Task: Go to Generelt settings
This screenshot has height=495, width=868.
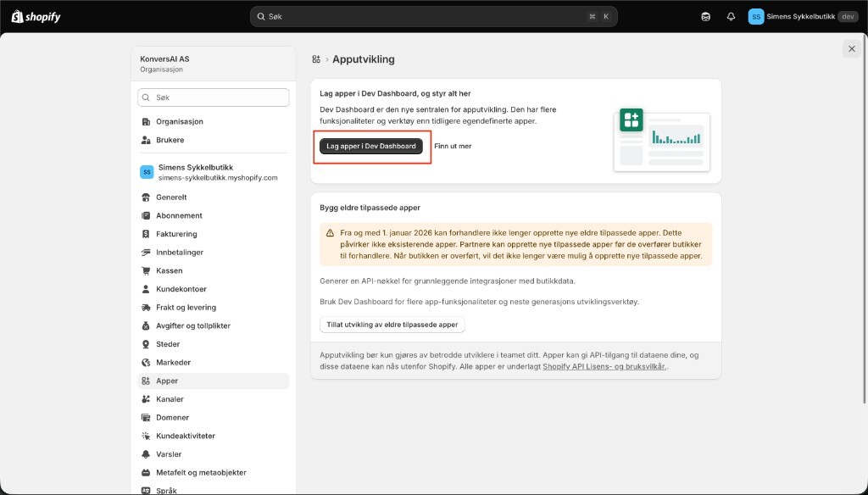Action: click(x=213, y=197)
